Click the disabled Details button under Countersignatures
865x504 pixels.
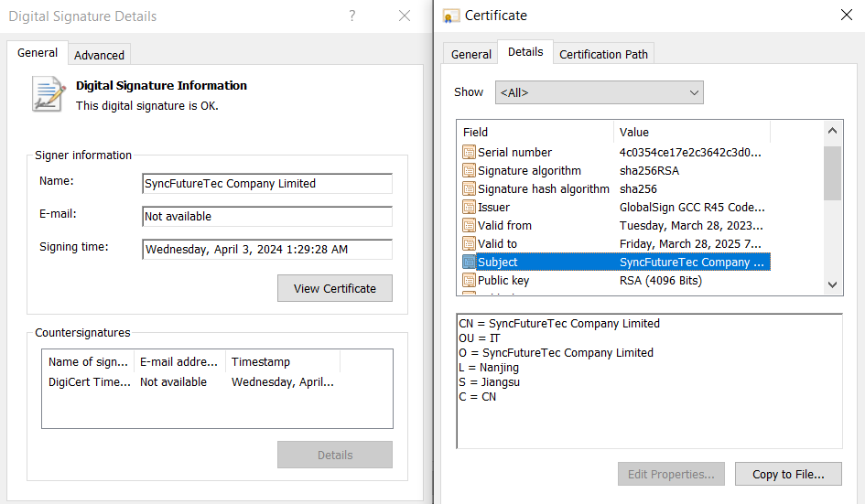point(335,455)
